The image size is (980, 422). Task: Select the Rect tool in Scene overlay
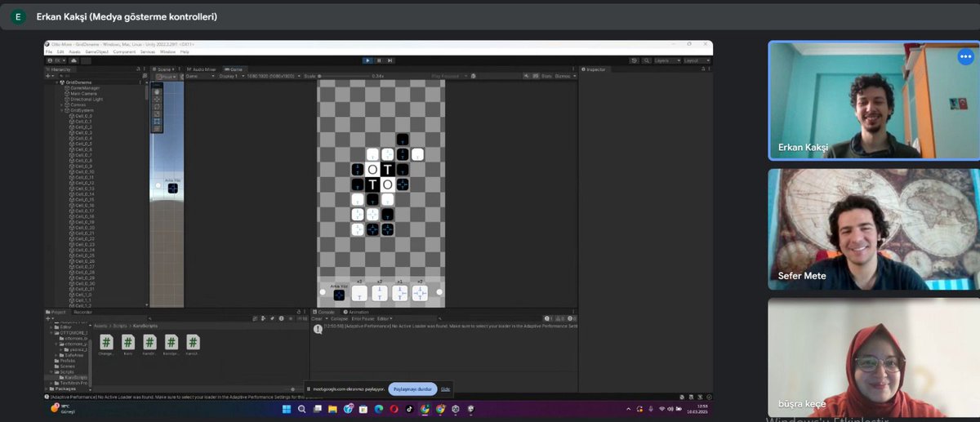point(158,122)
